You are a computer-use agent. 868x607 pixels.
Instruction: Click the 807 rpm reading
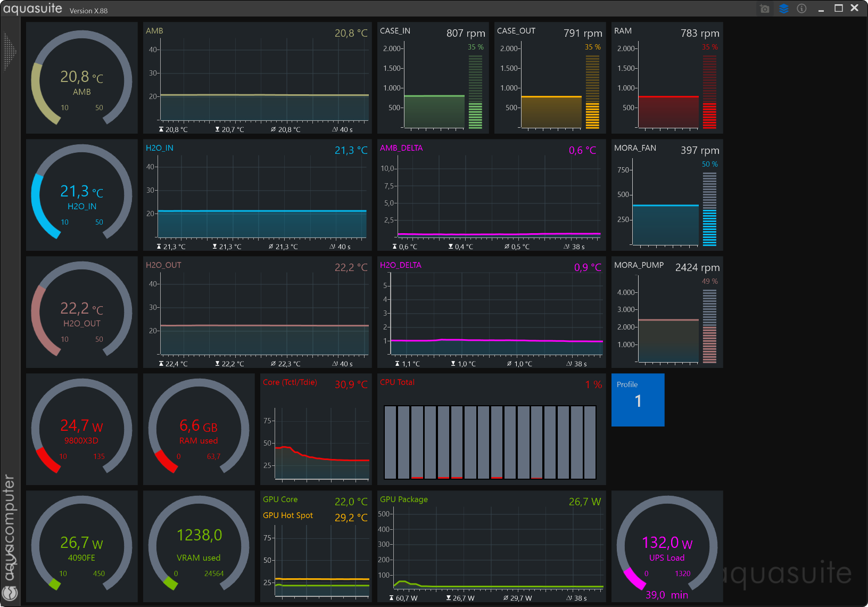coord(466,33)
